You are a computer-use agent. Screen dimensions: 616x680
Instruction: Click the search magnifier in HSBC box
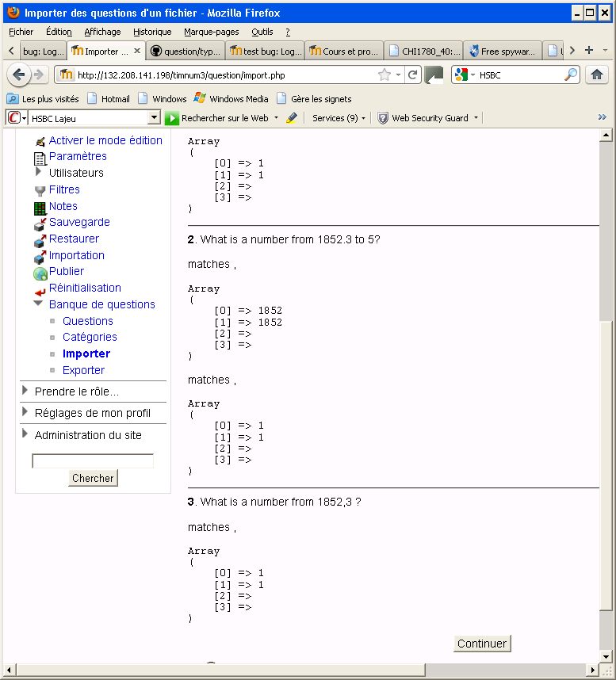tap(571, 75)
